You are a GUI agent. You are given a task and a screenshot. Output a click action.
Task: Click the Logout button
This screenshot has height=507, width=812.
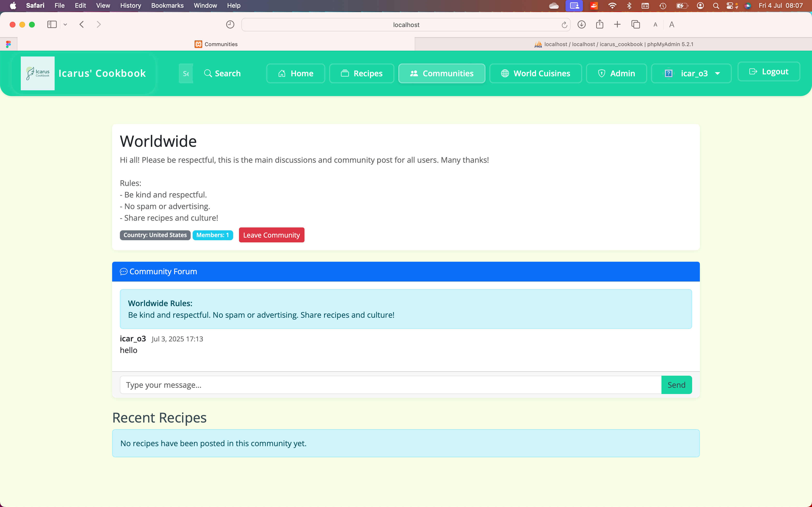(769, 71)
